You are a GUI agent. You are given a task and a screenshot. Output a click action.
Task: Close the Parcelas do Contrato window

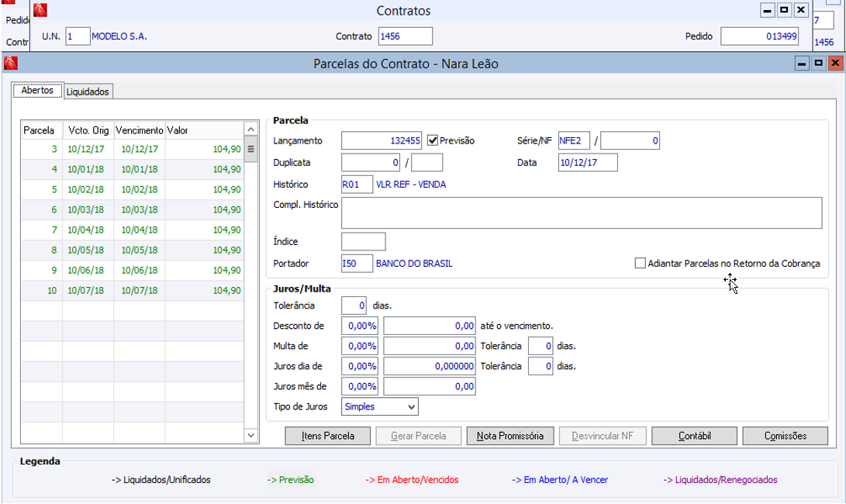(834, 64)
